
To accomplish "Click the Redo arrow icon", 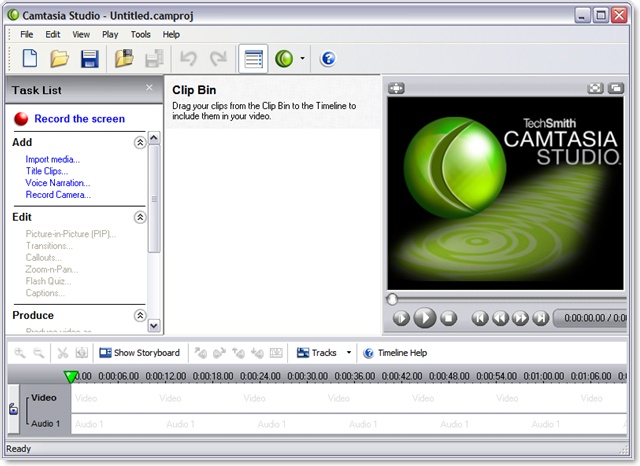I will coord(218,59).
